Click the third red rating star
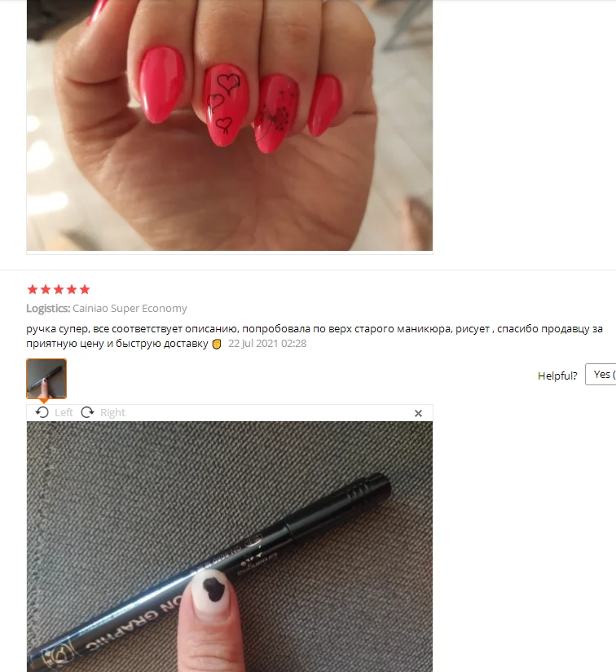 (59, 289)
